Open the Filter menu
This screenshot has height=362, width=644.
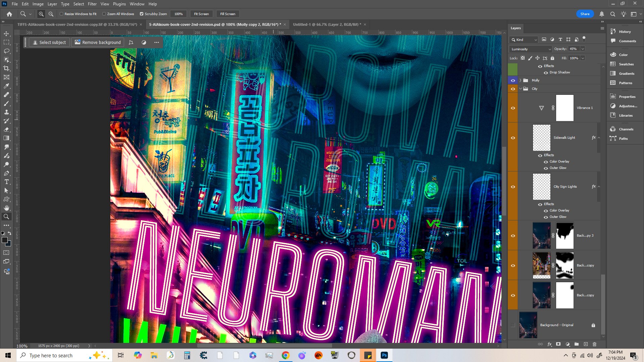pos(92,4)
